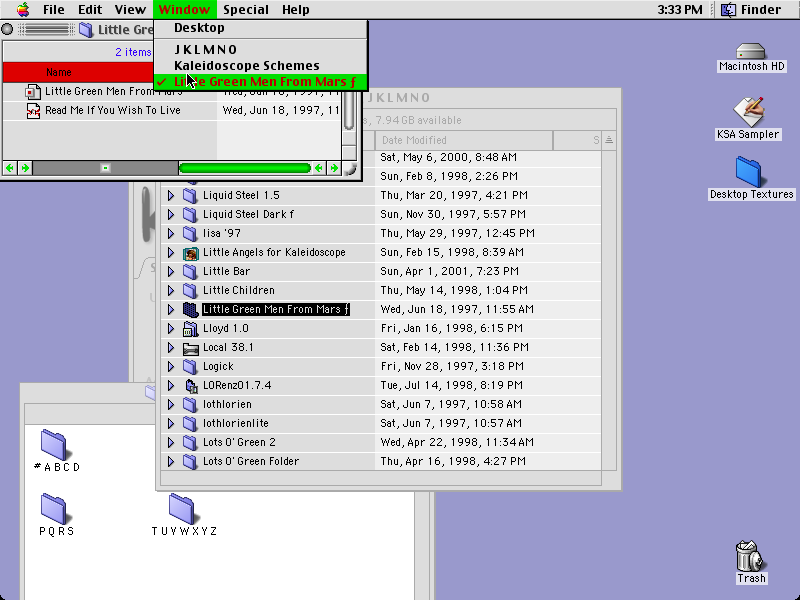Click the Lloyd 1.0 item icon
800x600 pixels.
pyautogui.click(x=190, y=329)
